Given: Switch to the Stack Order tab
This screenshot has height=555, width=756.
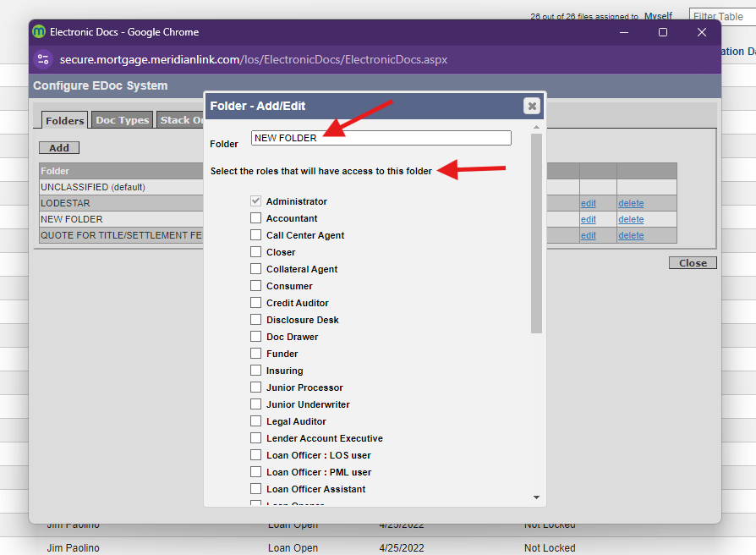Looking at the screenshot, I should tap(182, 120).
